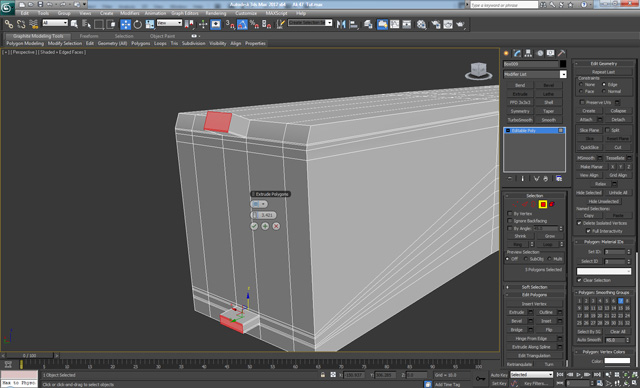Switch to the Freeform ribbon tab
This screenshot has height=388, width=640.
(x=89, y=36)
